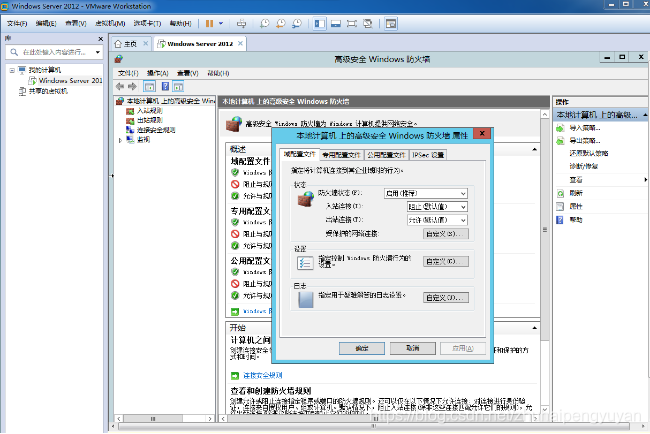
Task: Close the Windows Server 2012 tab
Action: pyautogui.click(x=240, y=44)
